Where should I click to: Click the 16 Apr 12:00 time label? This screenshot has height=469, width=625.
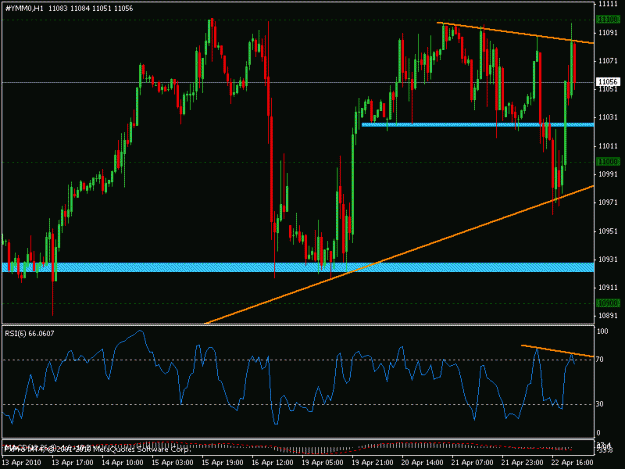click(x=272, y=463)
